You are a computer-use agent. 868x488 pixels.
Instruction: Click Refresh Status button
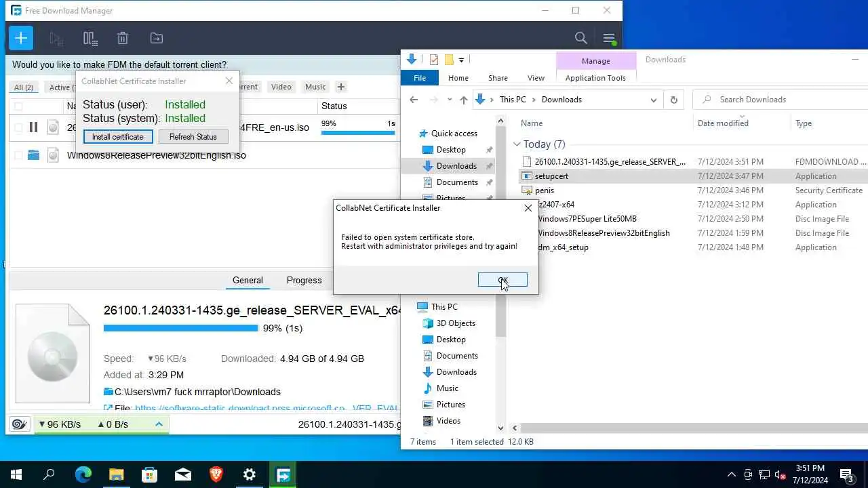(193, 137)
